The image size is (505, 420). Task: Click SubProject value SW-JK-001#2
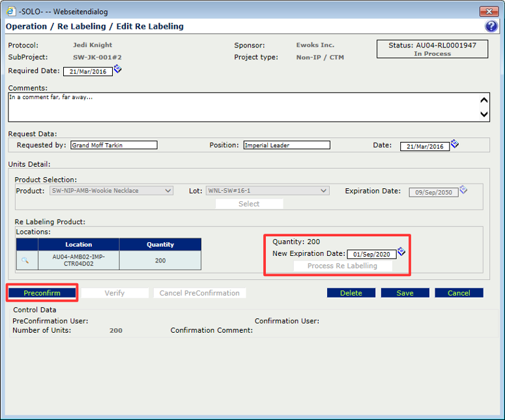tap(97, 57)
